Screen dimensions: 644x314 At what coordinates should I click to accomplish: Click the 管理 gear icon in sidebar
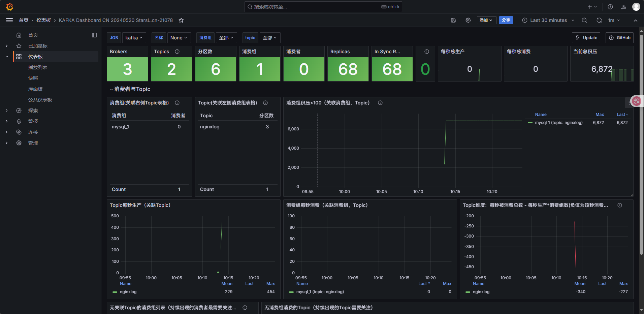coord(19,143)
